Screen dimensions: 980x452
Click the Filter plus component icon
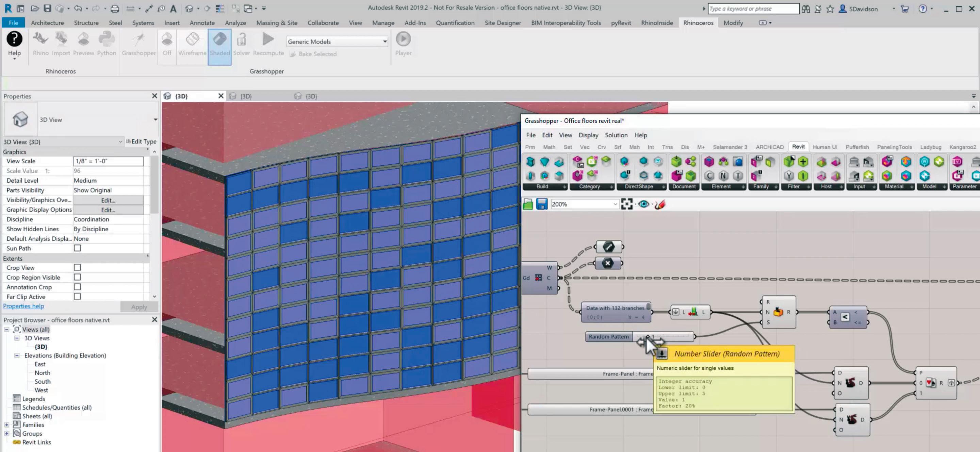pyautogui.click(x=803, y=162)
